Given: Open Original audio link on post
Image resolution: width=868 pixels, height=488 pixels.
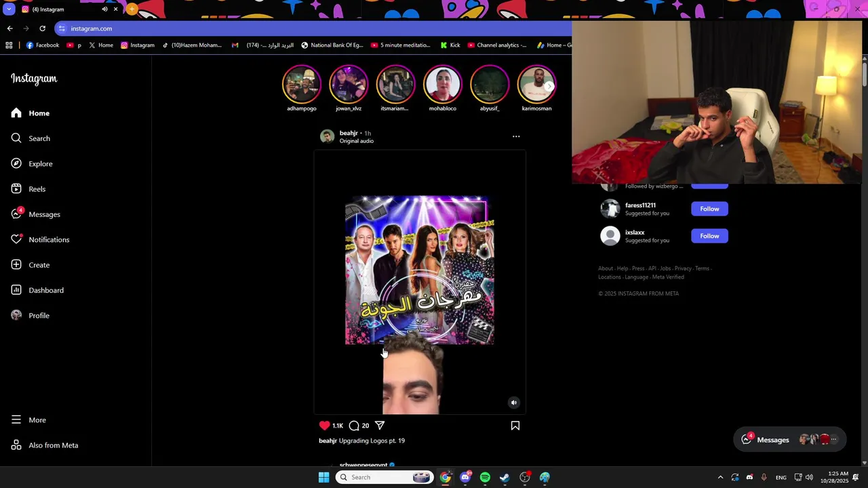Looking at the screenshot, I should pos(357,141).
